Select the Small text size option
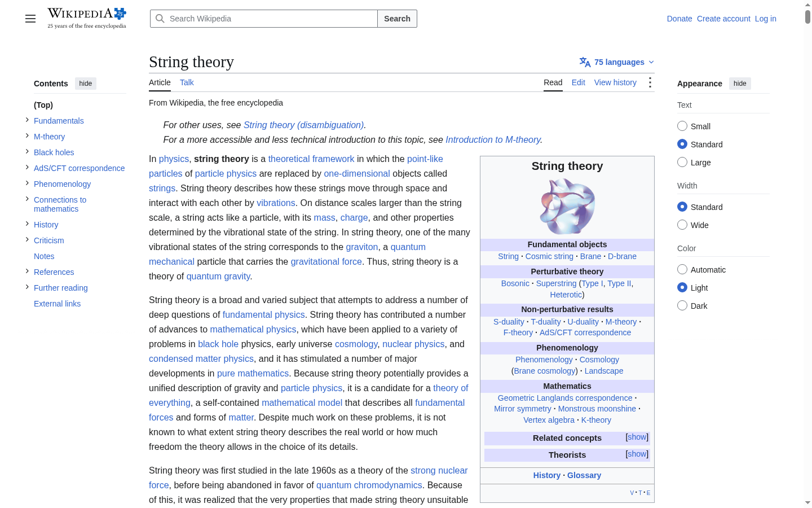The image size is (812, 508). point(682,126)
